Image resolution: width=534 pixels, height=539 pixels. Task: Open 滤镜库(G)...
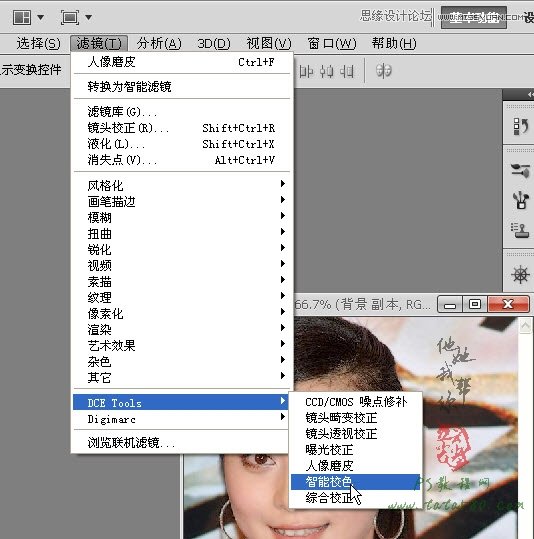(x=182, y=112)
